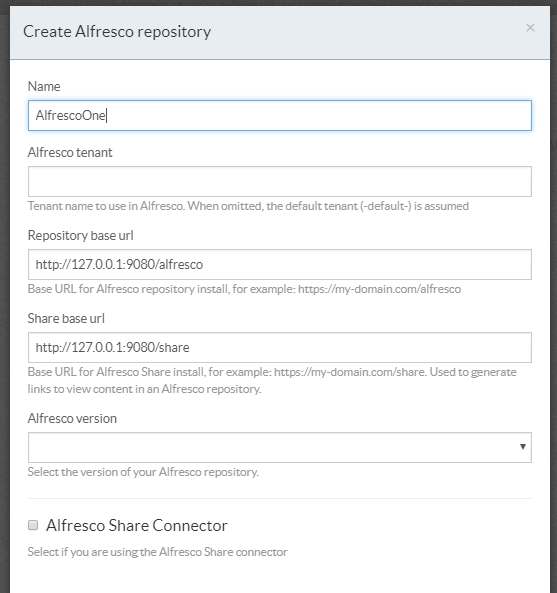This screenshot has height=593, width=557.
Task: Click the tenant name help text
Action: coord(248,206)
